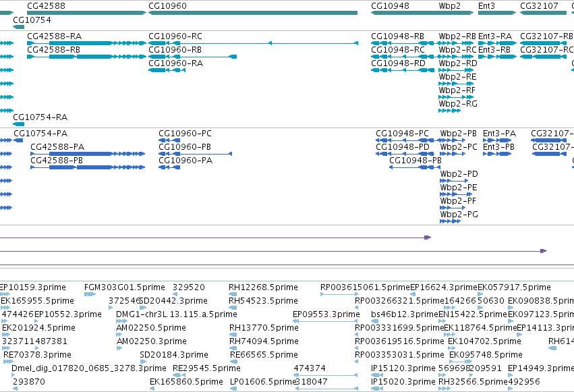Select transcript Wbp2-RB
The image size is (574, 392).
(457, 36)
